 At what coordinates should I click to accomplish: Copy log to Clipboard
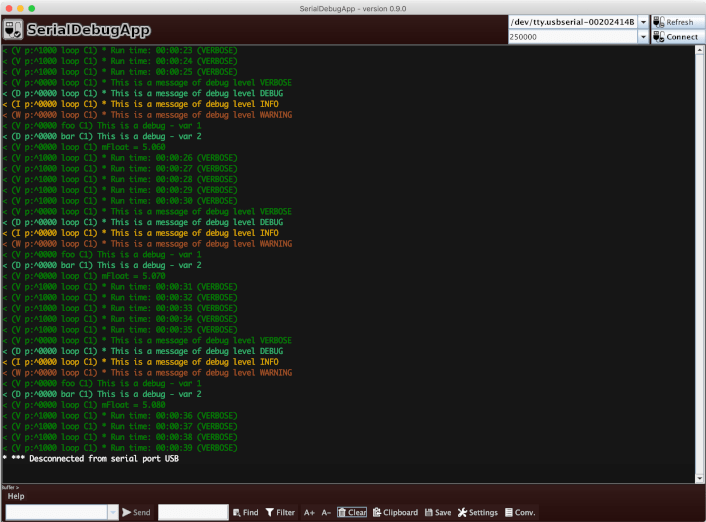point(395,512)
